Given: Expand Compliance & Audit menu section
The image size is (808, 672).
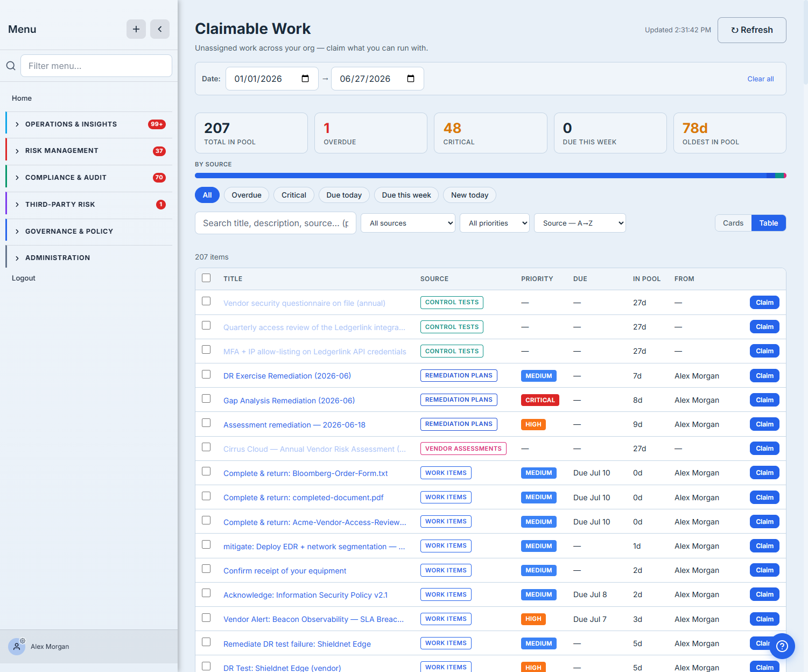Looking at the screenshot, I should (89, 178).
